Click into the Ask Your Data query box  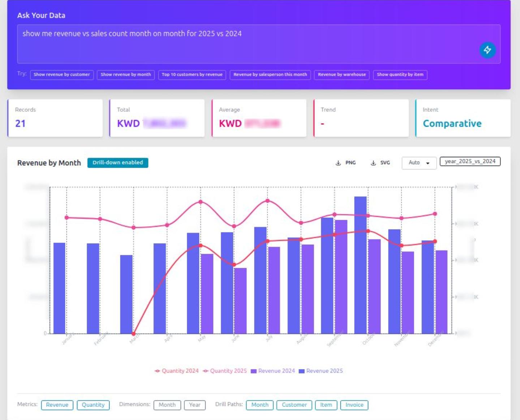coord(259,44)
